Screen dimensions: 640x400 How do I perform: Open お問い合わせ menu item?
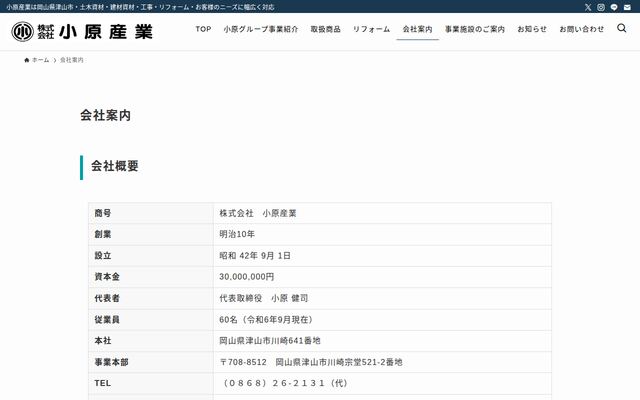click(582, 29)
